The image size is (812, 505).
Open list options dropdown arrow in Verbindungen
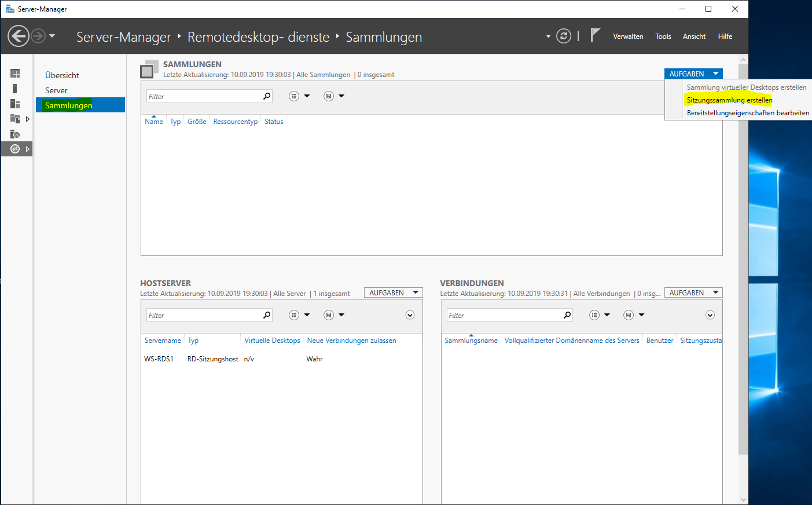(x=607, y=315)
